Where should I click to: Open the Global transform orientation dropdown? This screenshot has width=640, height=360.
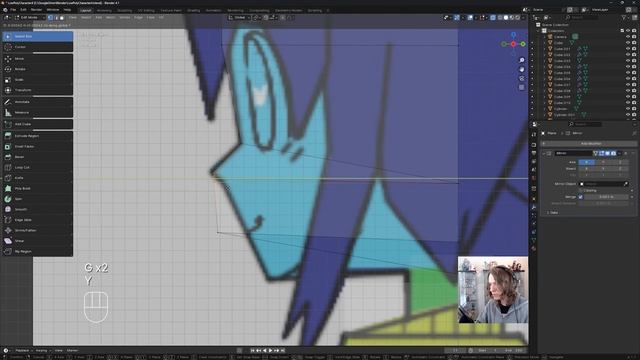pyautogui.click(x=239, y=18)
